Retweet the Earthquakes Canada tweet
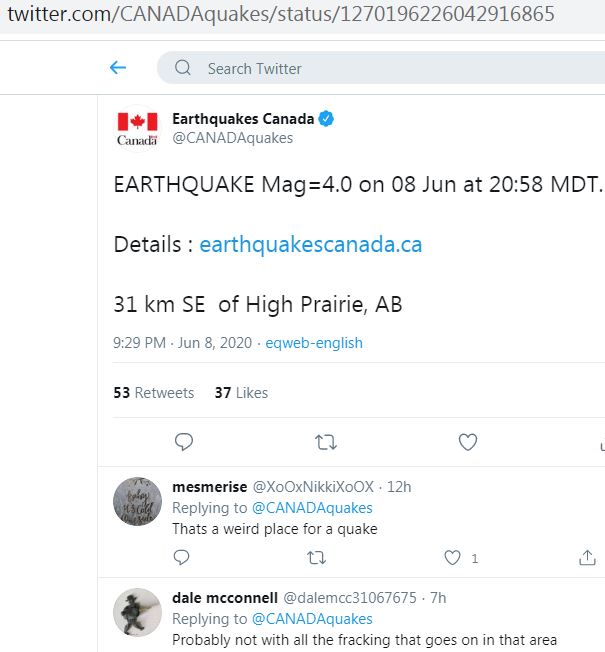The width and height of the screenshot is (605, 652). point(325,442)
